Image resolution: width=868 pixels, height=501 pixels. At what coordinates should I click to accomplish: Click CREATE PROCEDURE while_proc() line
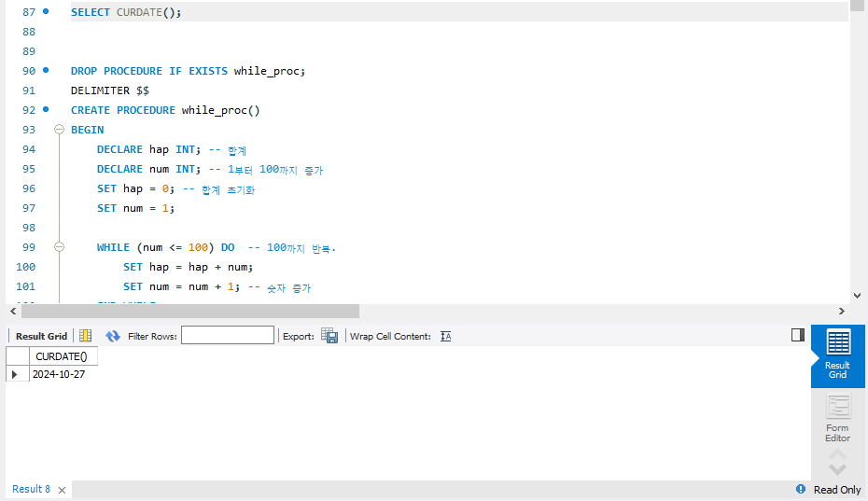click(x=165, y=110)
